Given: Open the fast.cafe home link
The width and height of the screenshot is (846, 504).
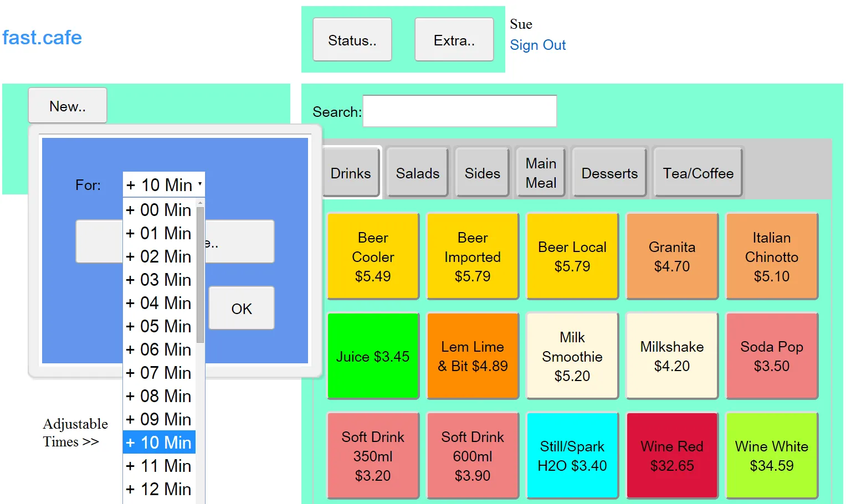Looking at the screenshot, I should [x=42, y=37].
